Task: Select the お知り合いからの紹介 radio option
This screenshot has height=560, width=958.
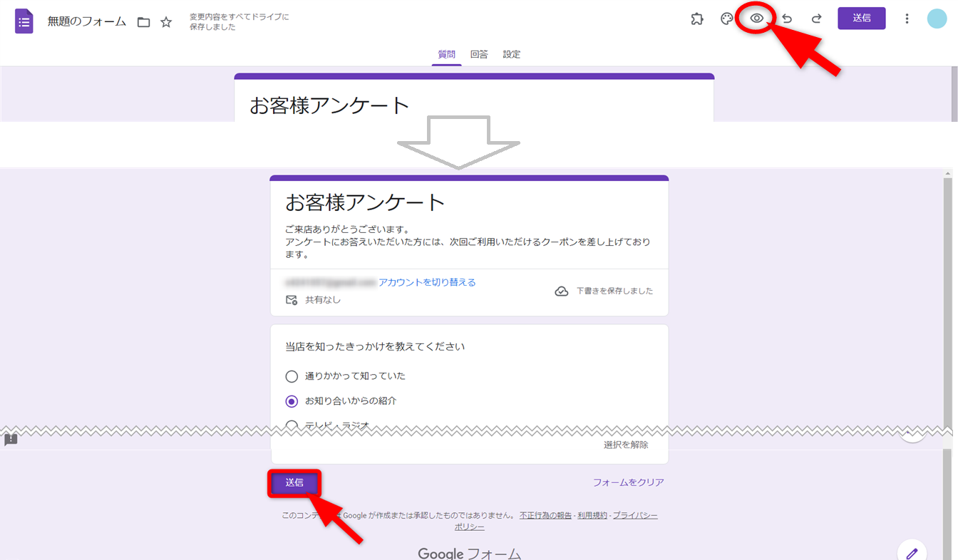Action: point(292,401)
